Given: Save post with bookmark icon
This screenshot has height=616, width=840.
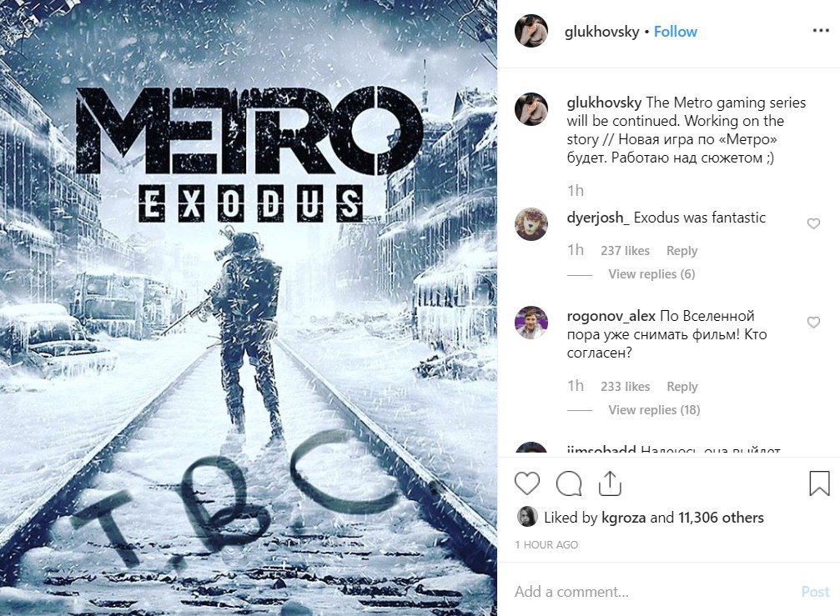Looking at the screenshot, I should pyautogui.click(x=819, y=483).
